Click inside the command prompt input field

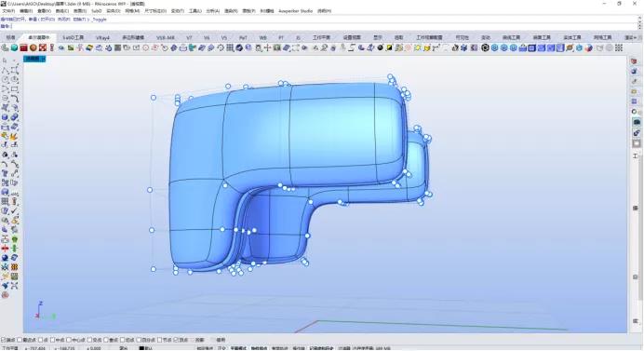click(x=325, y=26)
